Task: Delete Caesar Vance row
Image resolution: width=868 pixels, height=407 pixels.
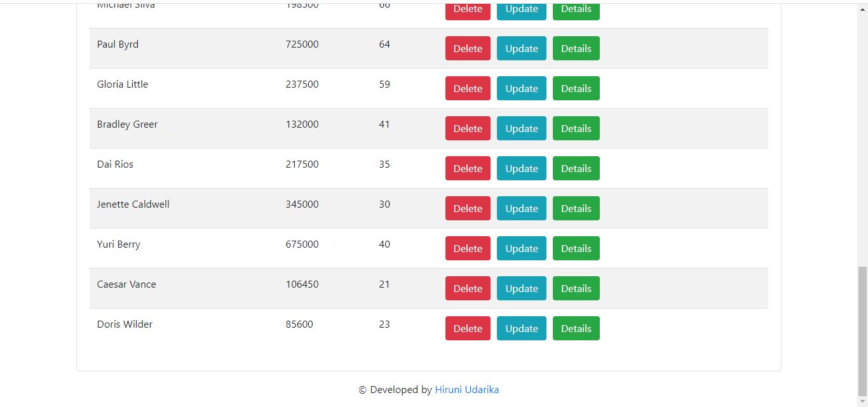Action: click(x=468, y=288)
